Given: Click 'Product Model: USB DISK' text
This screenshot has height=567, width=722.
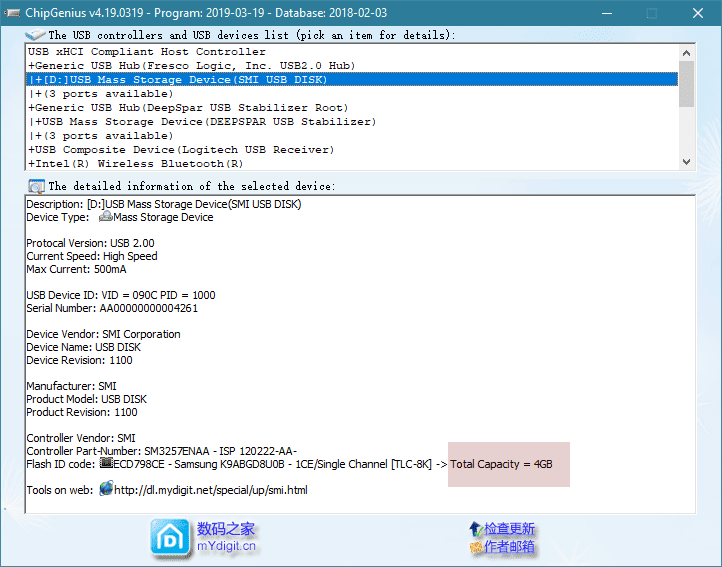Looking at the screenshot, I should pos(87,399).
